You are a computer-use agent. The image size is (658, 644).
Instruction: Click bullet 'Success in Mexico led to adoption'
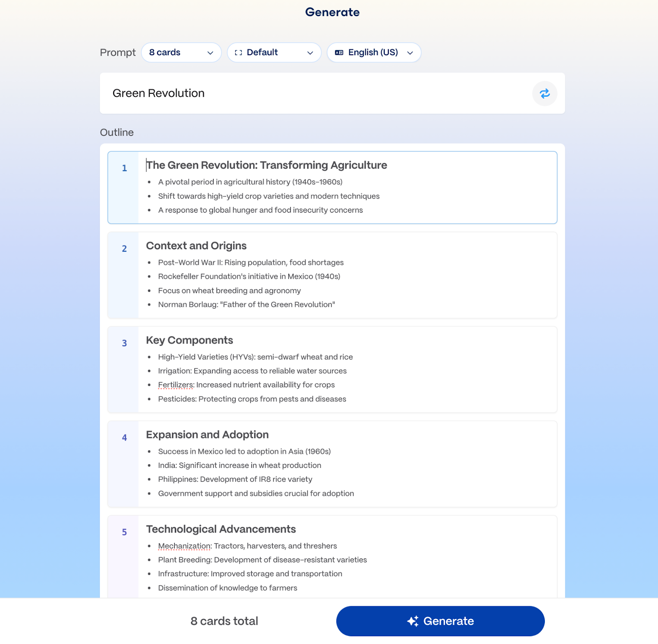(244, 452)
